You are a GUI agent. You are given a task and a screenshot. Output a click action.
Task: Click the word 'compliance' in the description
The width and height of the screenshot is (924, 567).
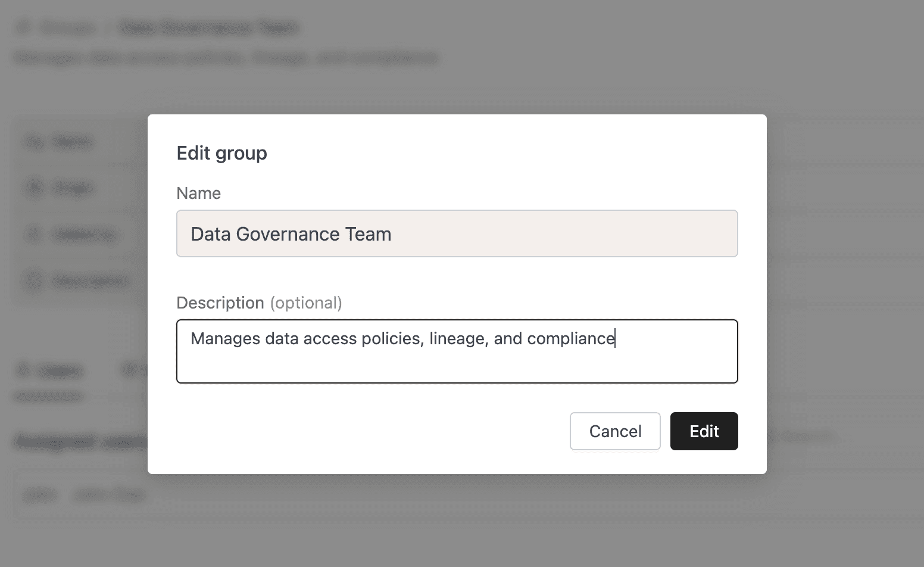[570, 338]
